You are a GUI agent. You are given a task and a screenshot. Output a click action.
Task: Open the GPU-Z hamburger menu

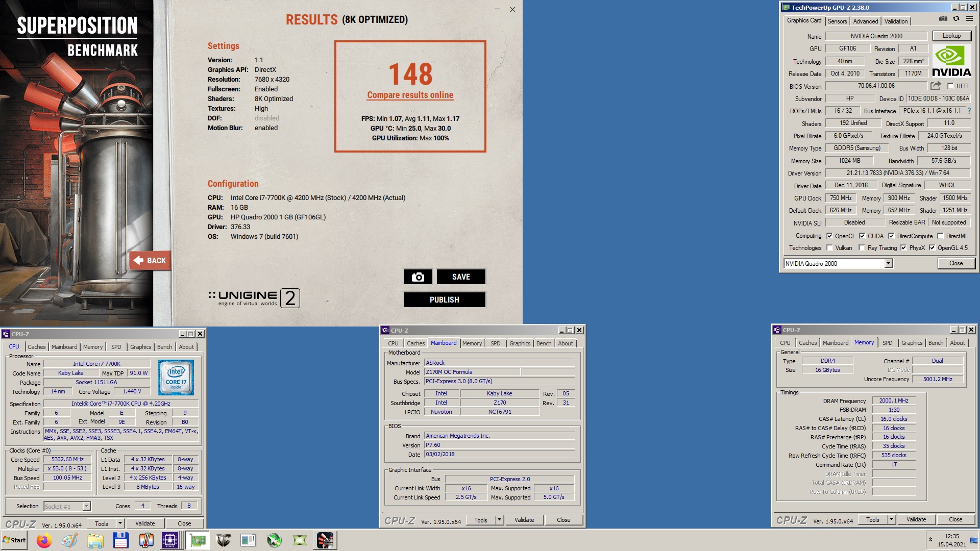[x=969, y=19]
